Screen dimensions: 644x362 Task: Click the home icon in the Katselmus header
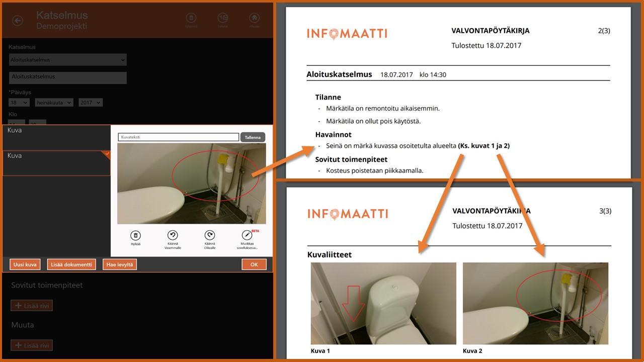pos(255,18)
